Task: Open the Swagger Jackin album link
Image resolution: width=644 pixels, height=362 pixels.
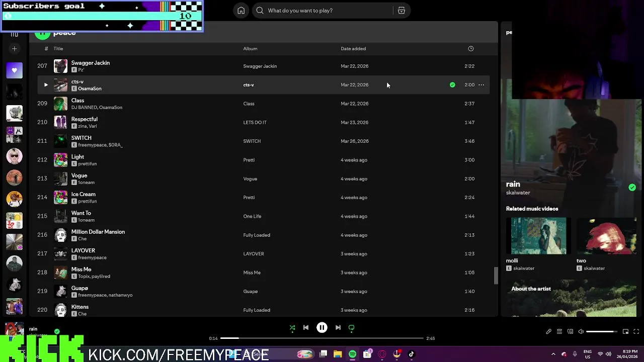Action: (260, 66)
